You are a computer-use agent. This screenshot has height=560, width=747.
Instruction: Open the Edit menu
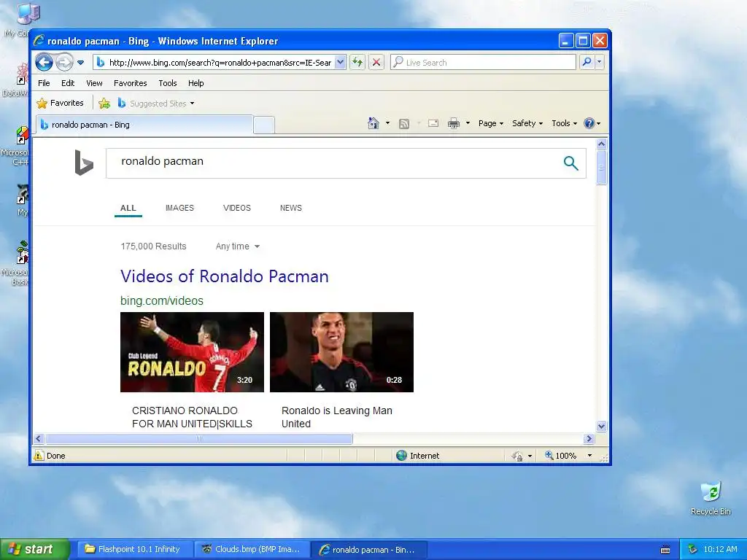click(x=68, y=83)
